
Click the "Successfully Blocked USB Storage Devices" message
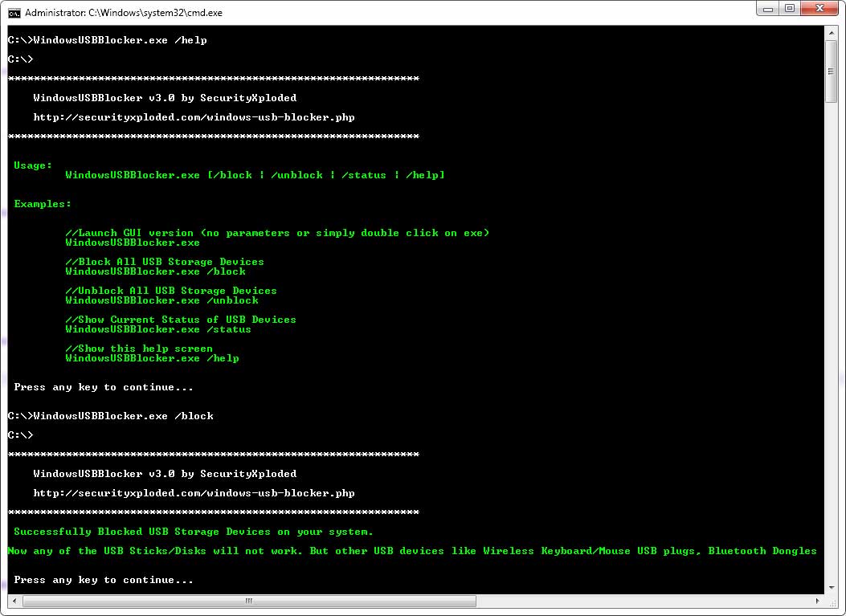point(194,532)
